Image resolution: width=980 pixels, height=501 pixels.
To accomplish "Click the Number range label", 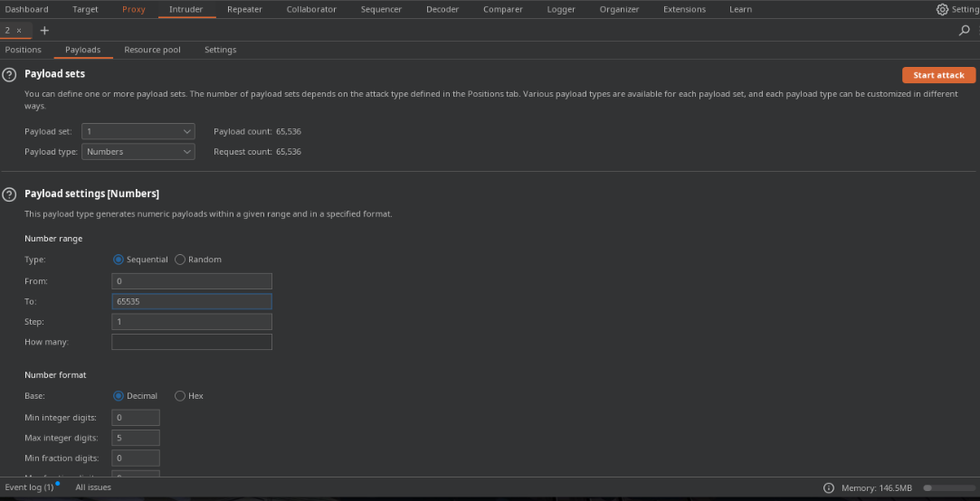I will point(53,239).
